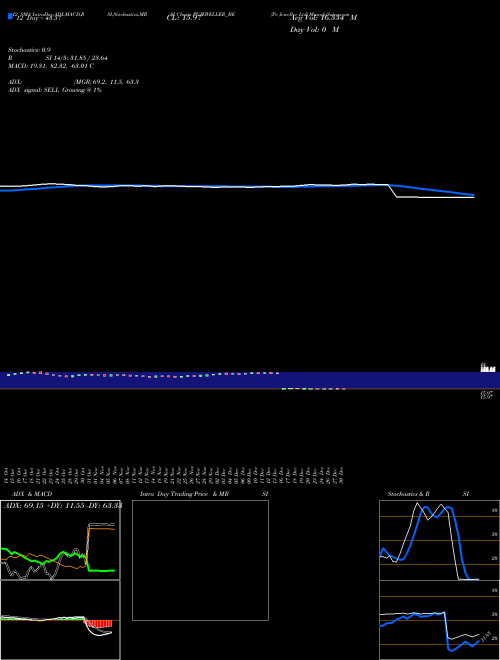Click the 'Intra Day Trading Price & MR' title
The width and height of the screenshot is (500, 660).
(184, 494)
